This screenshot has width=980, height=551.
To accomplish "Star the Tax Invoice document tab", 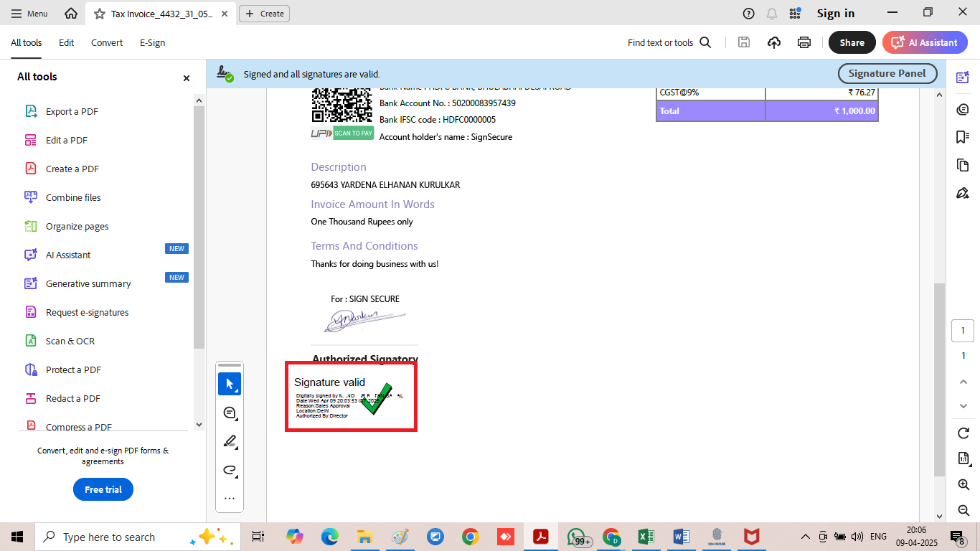I will (99, 14).
